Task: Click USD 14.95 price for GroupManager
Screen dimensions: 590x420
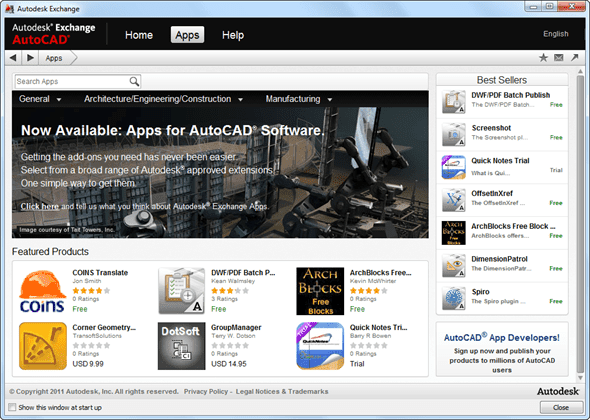Action: 229,364
